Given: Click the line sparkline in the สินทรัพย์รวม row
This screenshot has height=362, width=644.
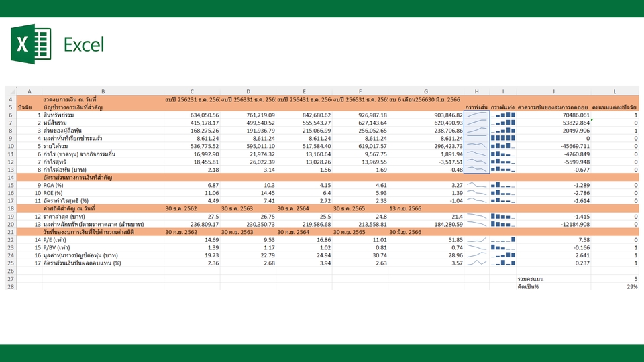Looking at the screenshot, I should (476, 115).
